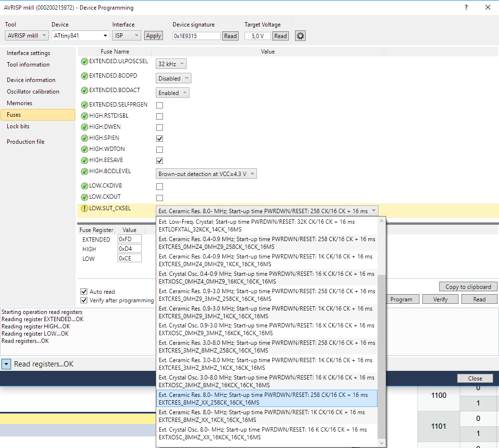
Task: Enable the LOW.CKOUT checkbox
Action: [x=160, y=198]
